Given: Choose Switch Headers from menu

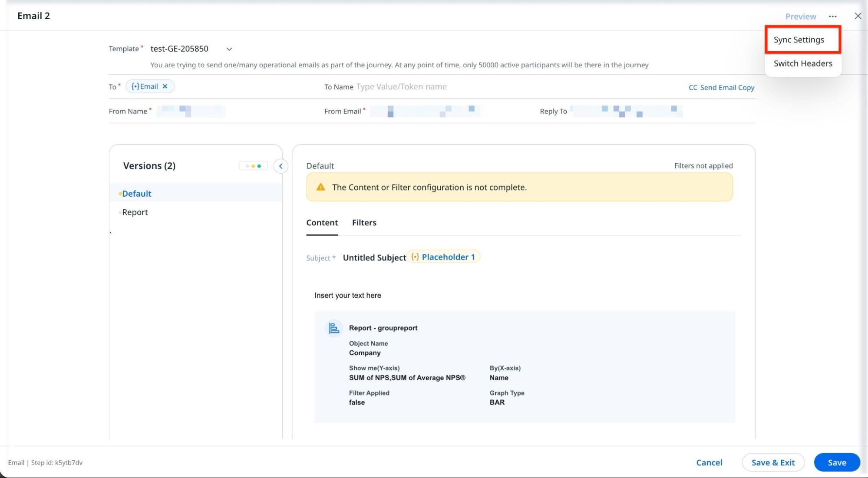Looking at the screenshot, I should click(802, 63).
